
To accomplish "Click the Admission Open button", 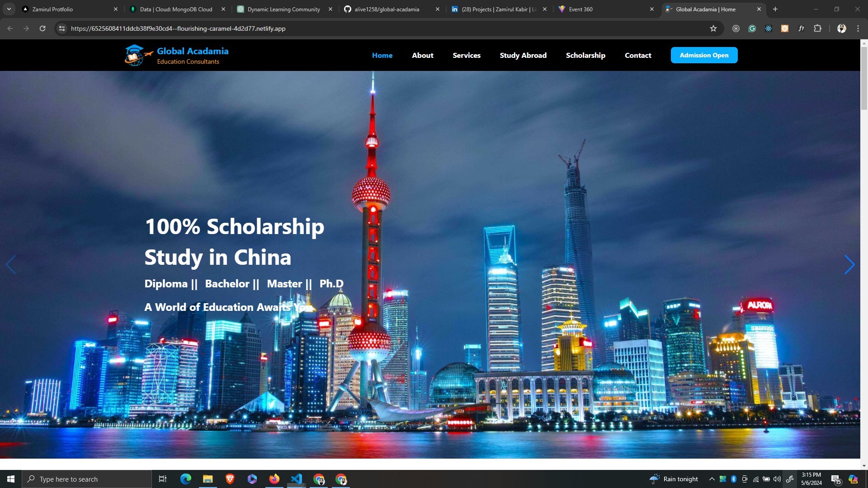I will coord(704,55).
